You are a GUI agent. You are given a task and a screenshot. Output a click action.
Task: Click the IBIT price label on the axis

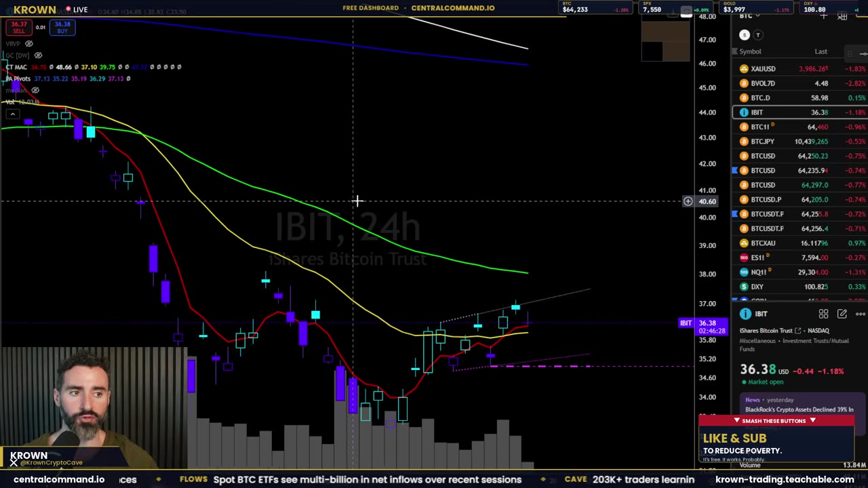703,327
